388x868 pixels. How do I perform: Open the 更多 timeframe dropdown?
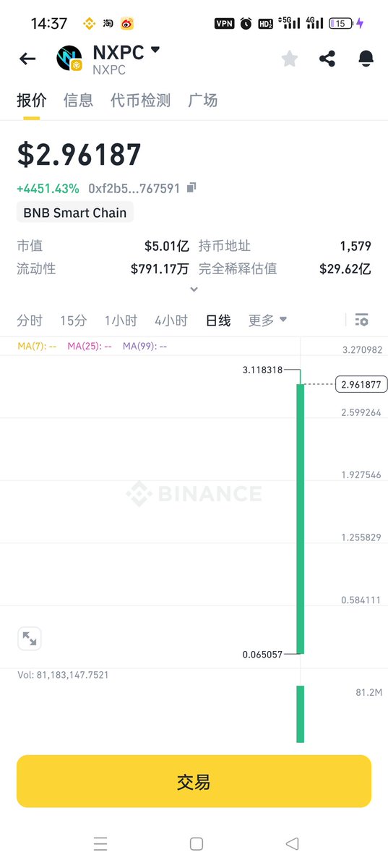click(267, 320)
